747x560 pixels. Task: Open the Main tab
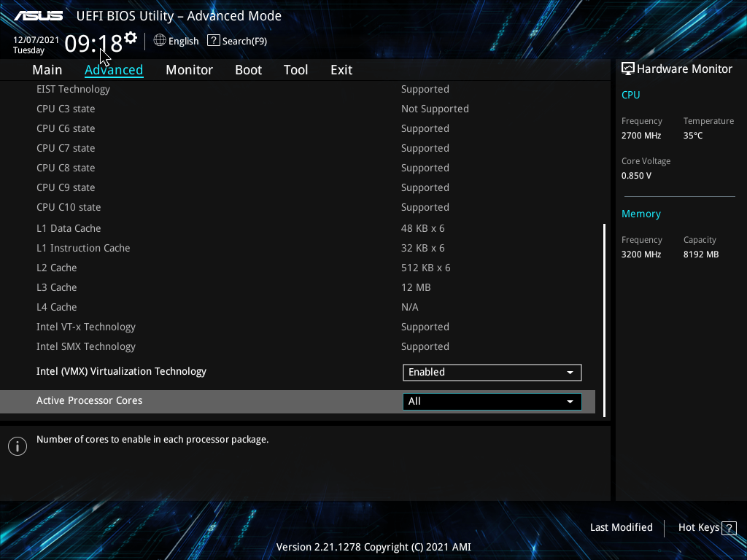pyautogui.click(x=47, y=69)
